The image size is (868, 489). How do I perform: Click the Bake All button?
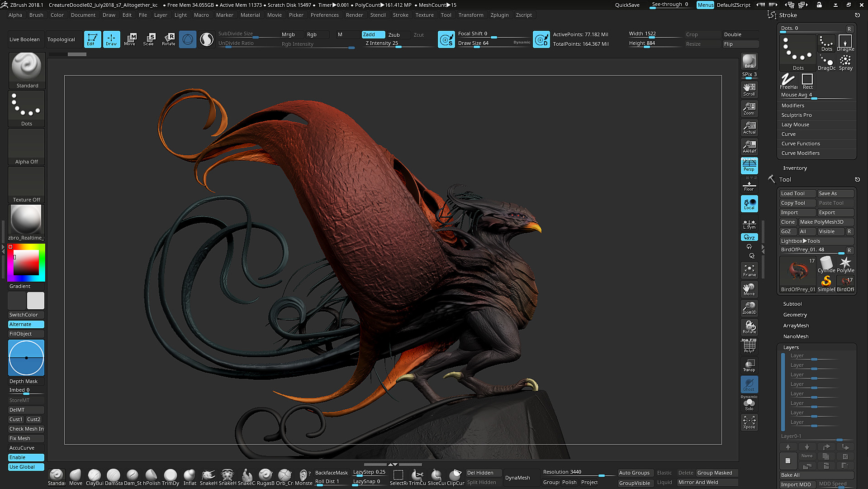click(816, 475)
